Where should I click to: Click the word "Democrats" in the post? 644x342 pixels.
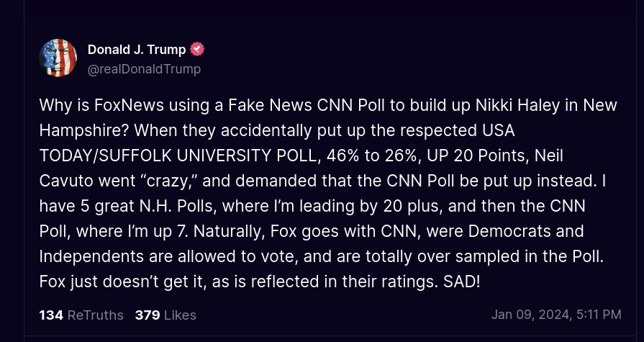(x=509, y=231)
